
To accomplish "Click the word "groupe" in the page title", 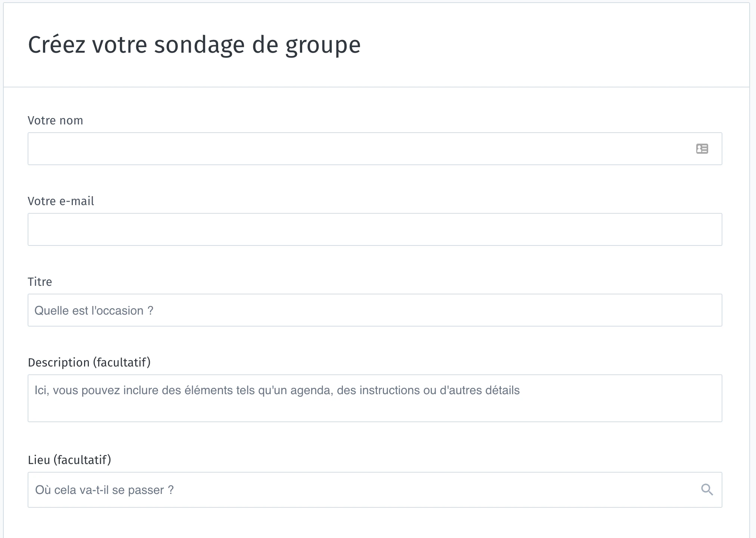I will (323, 46).
